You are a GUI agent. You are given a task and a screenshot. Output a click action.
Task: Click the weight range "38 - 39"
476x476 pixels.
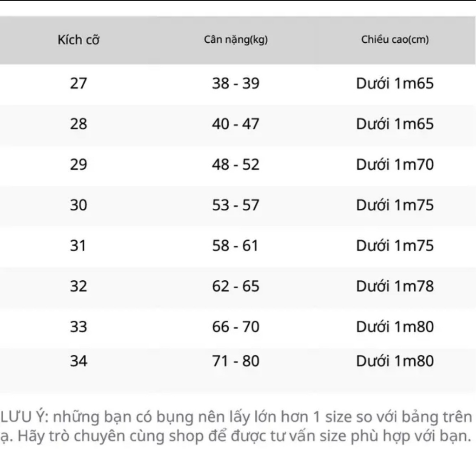point(236,84)
